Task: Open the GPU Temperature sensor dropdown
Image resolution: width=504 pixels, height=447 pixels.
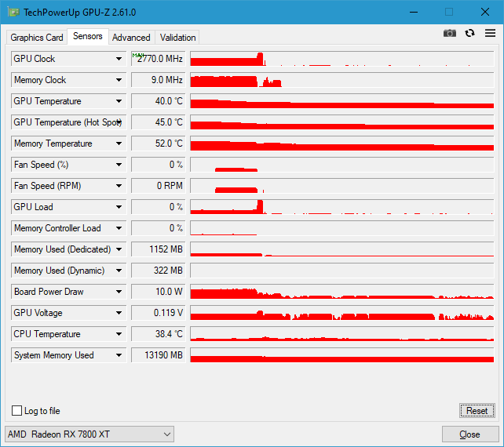Action: [x=119, y=101]
